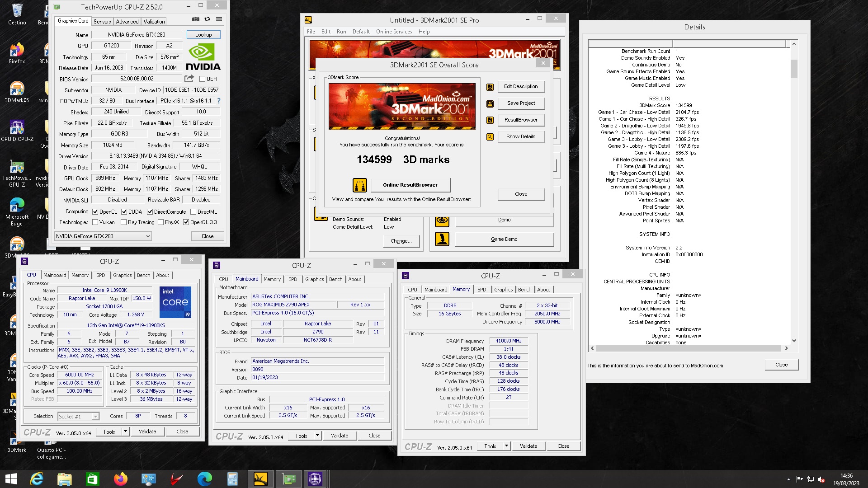This screenshot has height=488, width=868.
Task: Open Help menu in 3DMark2001
Action: point(424,32)
